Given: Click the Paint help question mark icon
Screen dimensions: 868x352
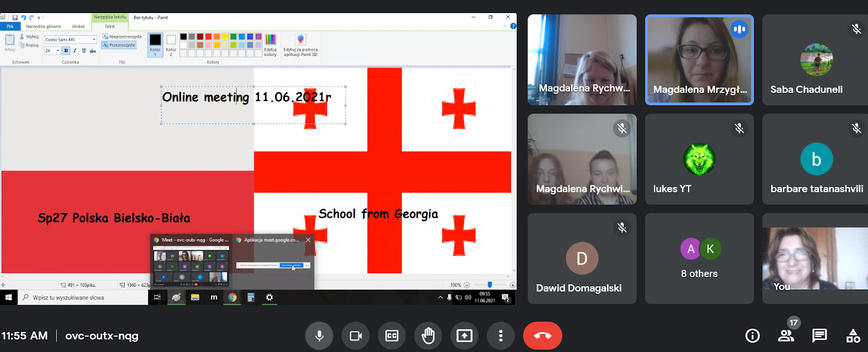Looking at the screenshot, I should [513, 26].
